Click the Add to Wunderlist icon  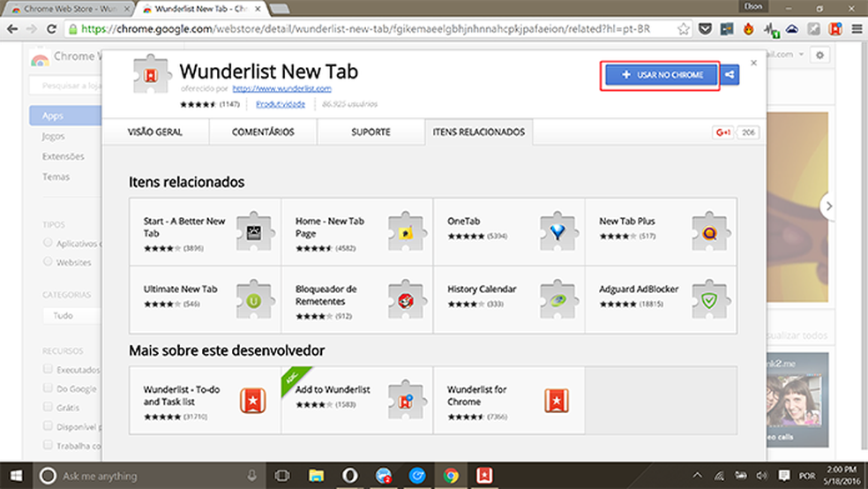tap(407, 400)
